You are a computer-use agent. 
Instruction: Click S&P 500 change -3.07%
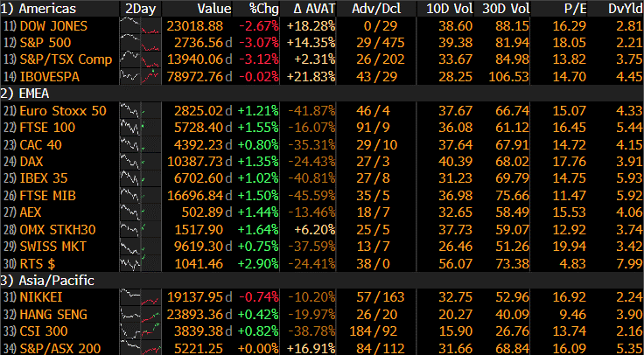(x=259, y=43)
